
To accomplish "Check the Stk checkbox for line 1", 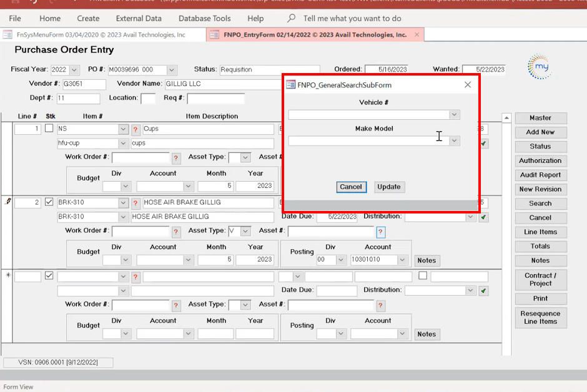I will (x=49, y=129).
